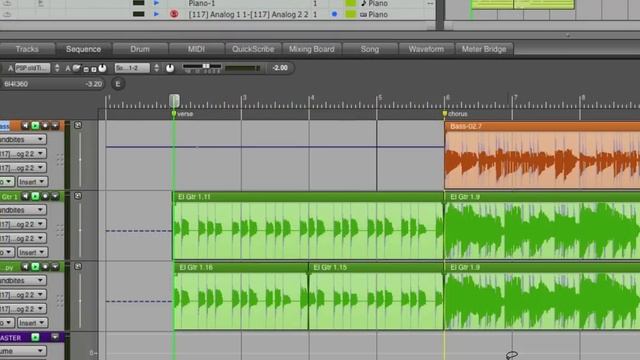Switch to the QuickScribe tab
640x360 pixels.
253,49
